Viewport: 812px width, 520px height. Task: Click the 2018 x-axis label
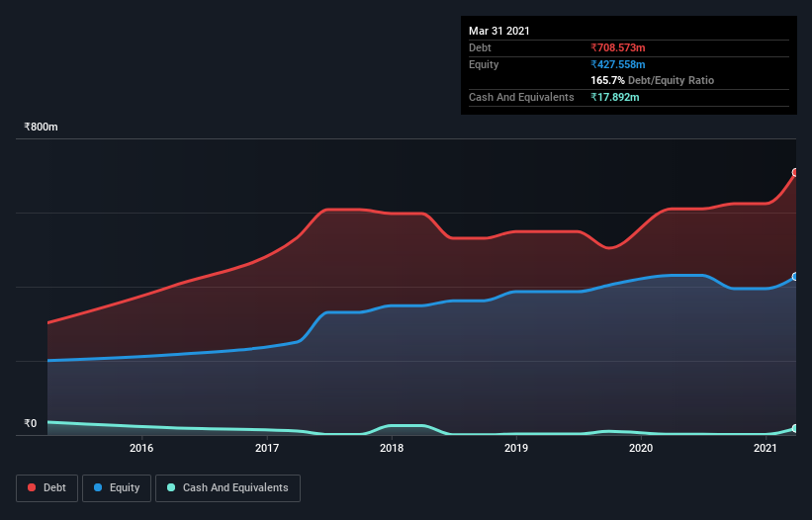click(x=392, y=448)
